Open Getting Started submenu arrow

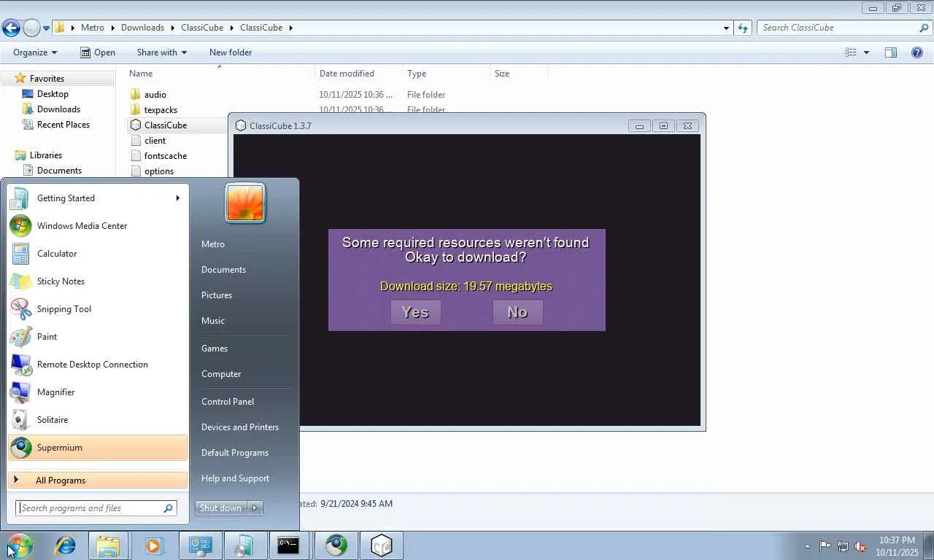point(177,198)
